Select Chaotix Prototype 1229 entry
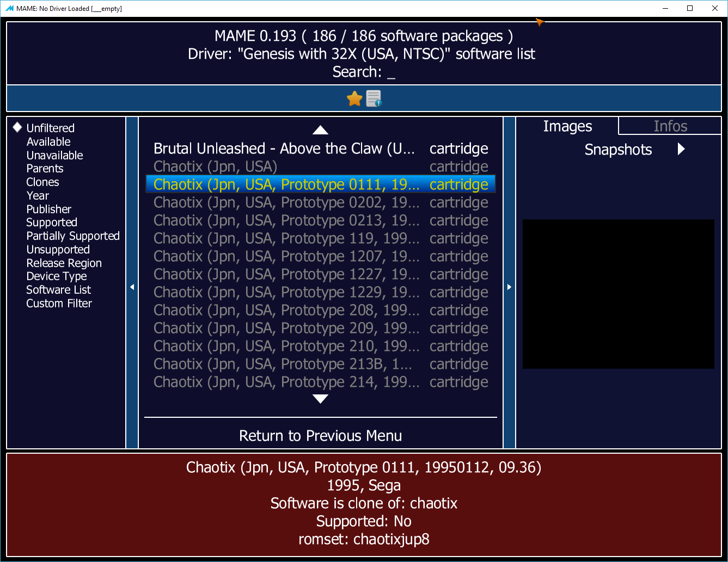This screenshot has width=728, height=562. pyautogui.click(x=321, y=292)
